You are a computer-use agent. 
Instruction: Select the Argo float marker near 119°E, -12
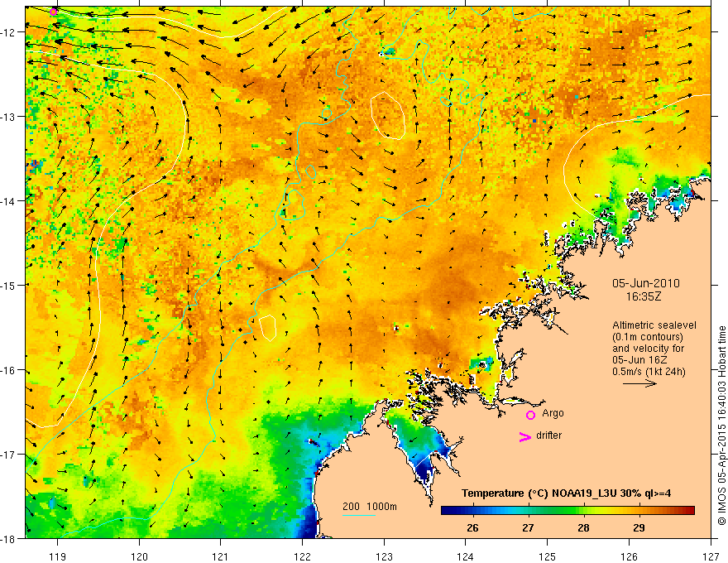pyautogui.click(x=54, y=12)
